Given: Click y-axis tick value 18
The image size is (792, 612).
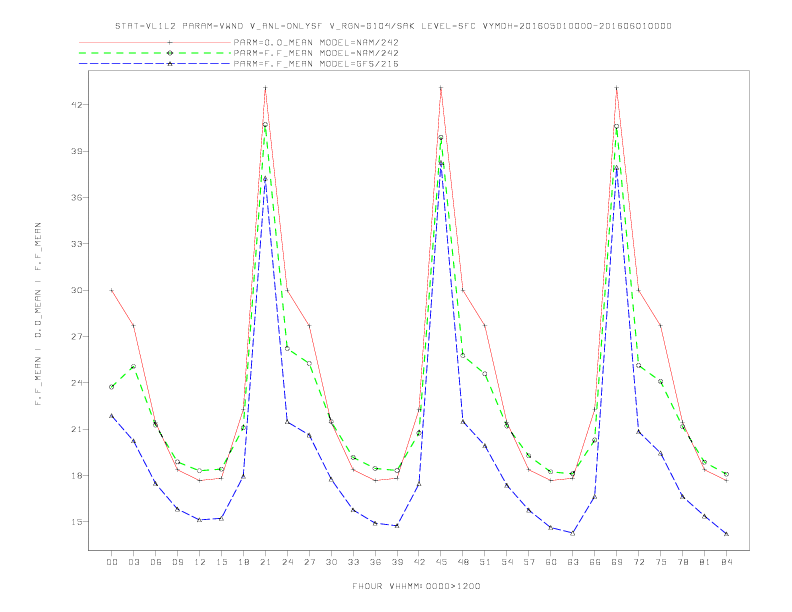Looking at the screenshot, I should 77,475.
